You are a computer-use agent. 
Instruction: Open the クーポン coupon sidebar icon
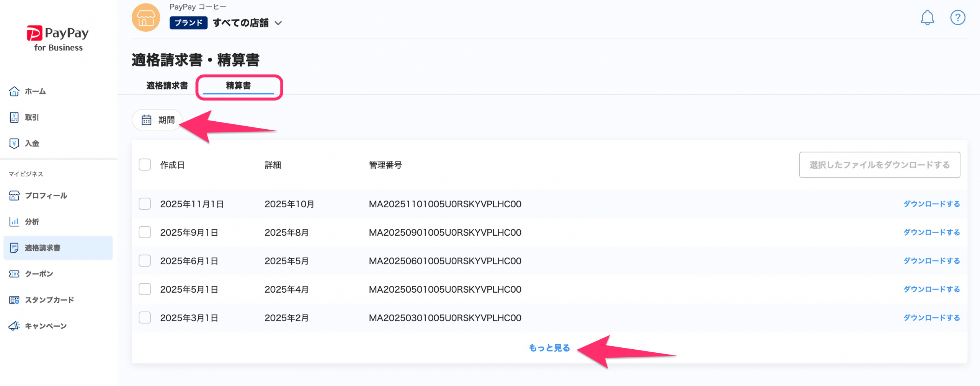coord(14,274)
